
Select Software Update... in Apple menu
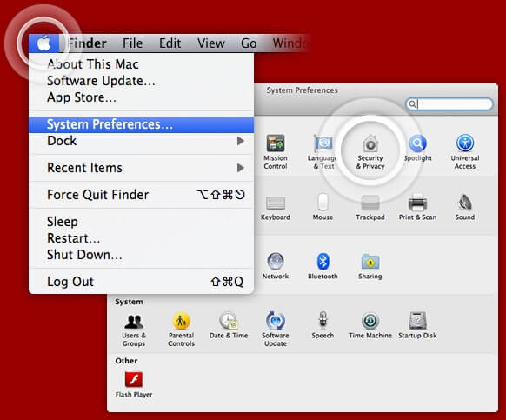pyautogui.click(x=141, y=81)
